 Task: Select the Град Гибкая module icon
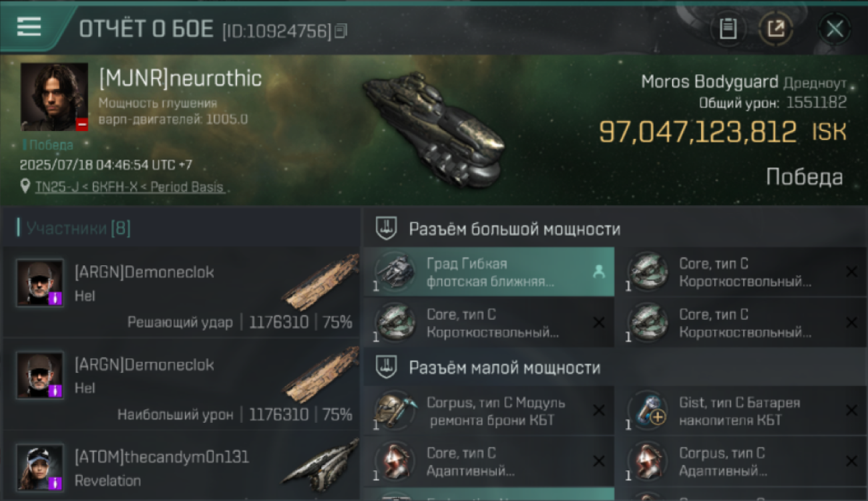395,272
